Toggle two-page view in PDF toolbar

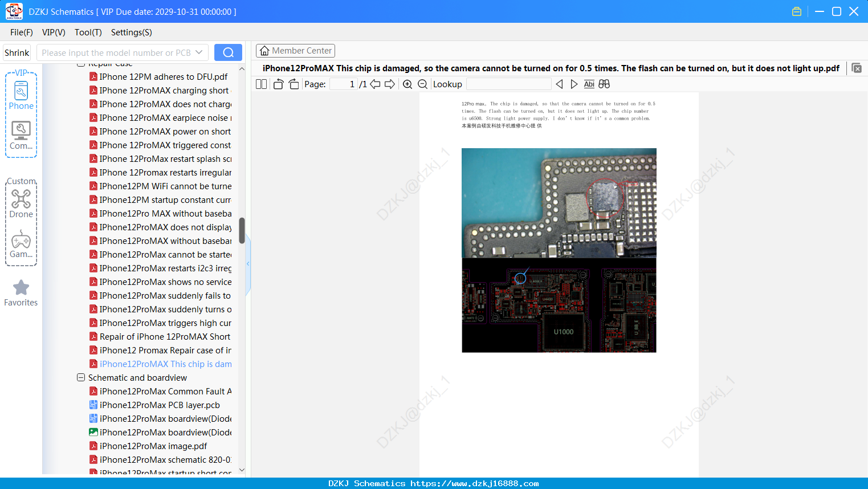tap(262, 84)
